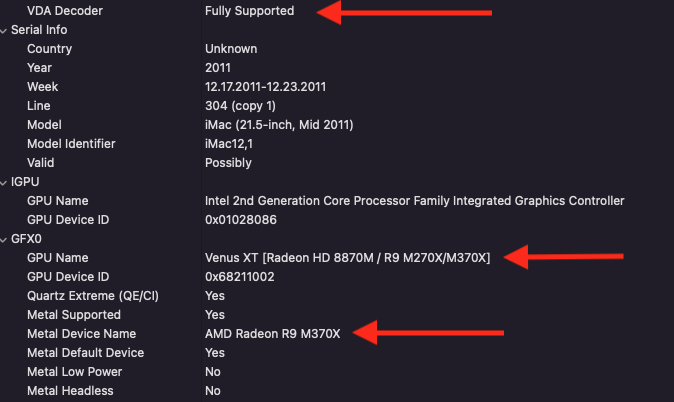674x402 pixels.
Task: Collapse the GFX0 section chevron
Action: [5, 239]
